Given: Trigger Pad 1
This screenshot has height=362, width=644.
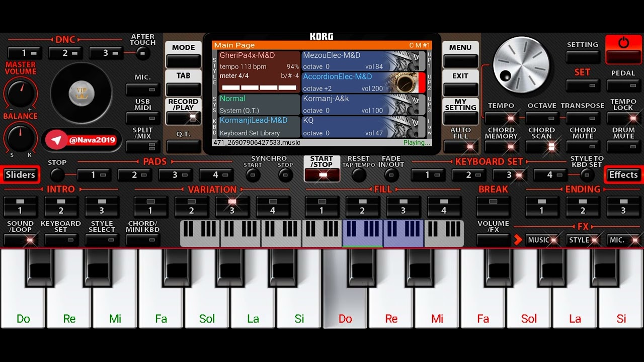Looking at the screenshot, I should (x=94, y=175).
